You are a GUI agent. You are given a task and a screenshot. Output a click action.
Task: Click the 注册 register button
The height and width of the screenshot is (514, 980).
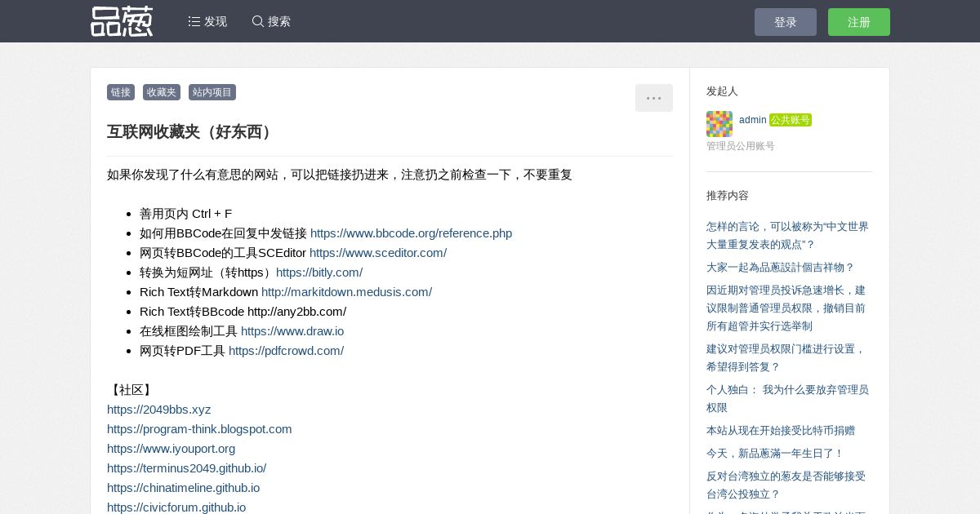tap(859, 22)
